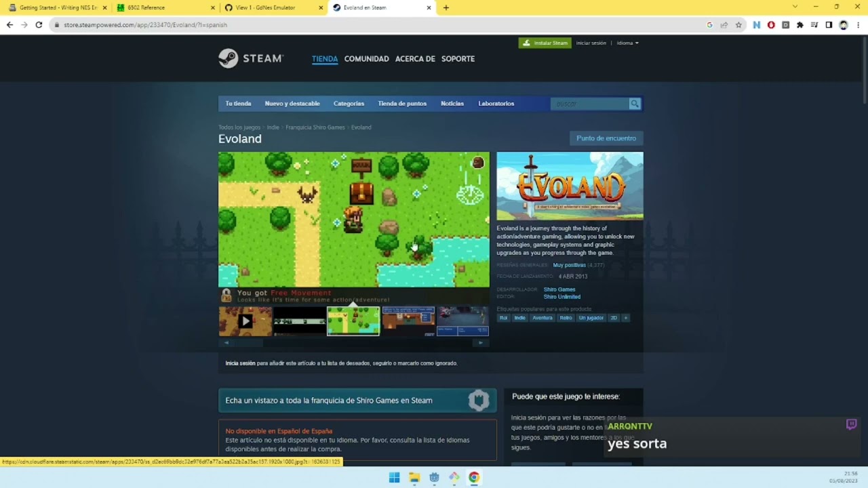
Task: Open File Explorer from the taskbar
Action: [x=414, y=477]
